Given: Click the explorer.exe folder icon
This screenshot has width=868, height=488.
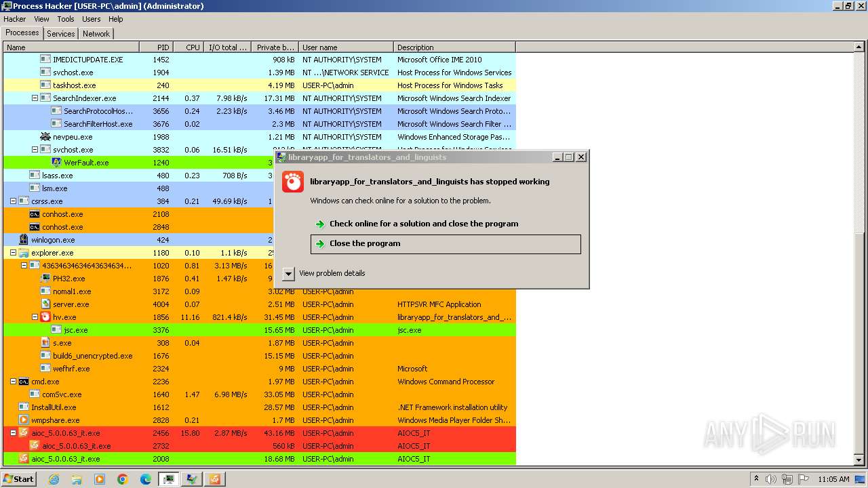Looking at the screenshot, I should coord(24,253).
